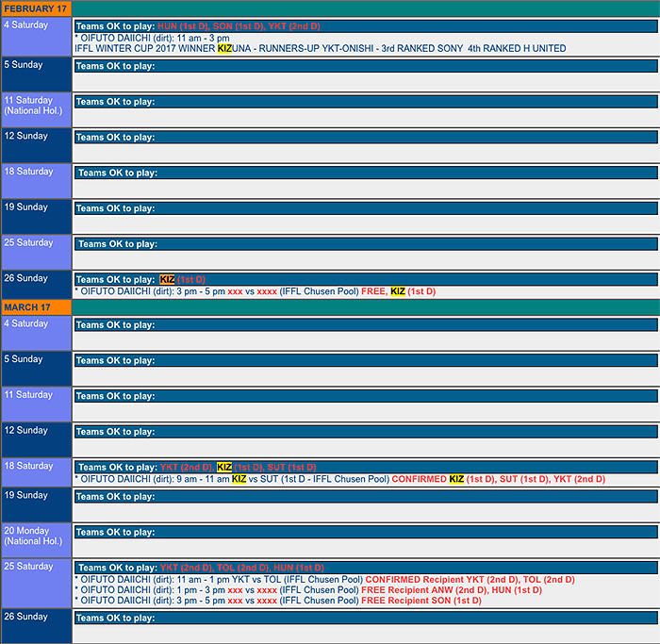Click the March 4 Saturday date cell
This screenshot has height=644, width=660.
(x=36, y=333)
